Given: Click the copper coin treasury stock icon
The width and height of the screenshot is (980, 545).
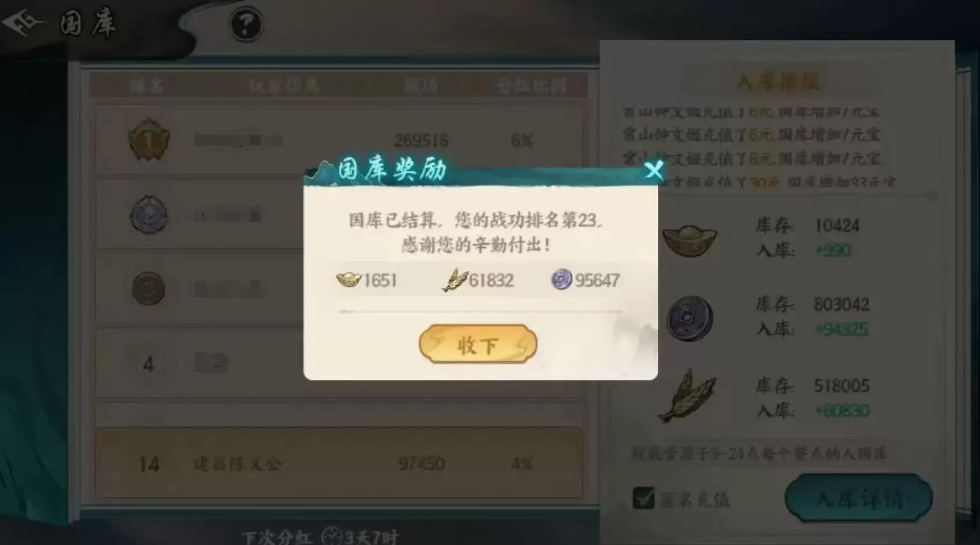Looking at the screenshot, I should coord(689,318).
